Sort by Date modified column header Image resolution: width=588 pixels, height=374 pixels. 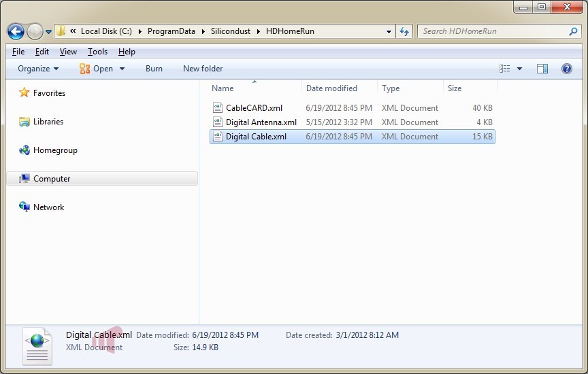click(331, 88)
